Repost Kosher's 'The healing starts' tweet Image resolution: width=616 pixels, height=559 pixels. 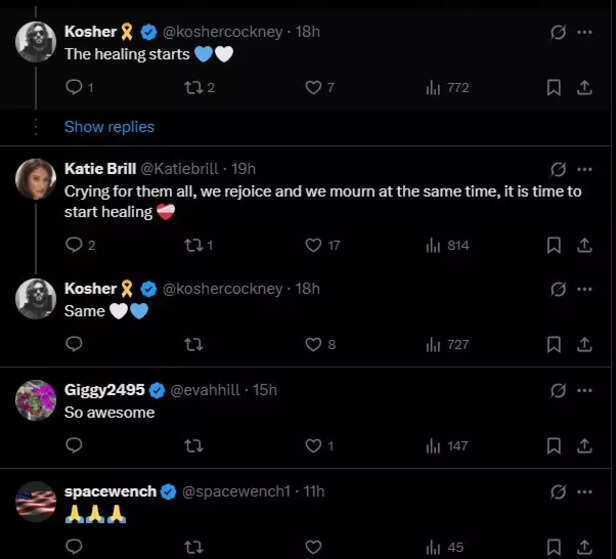tap(194, 88)
